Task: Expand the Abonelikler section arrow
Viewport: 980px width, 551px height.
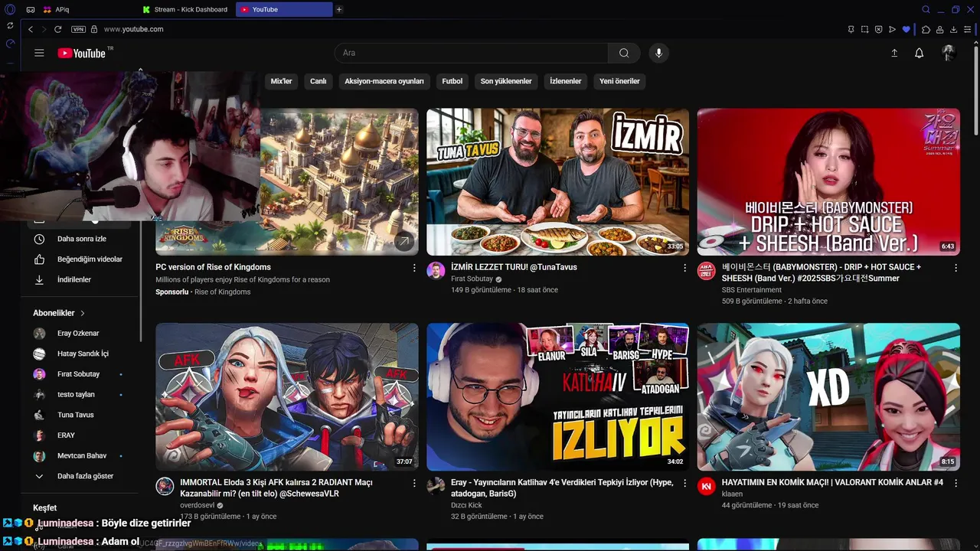Action: point(83,313)
